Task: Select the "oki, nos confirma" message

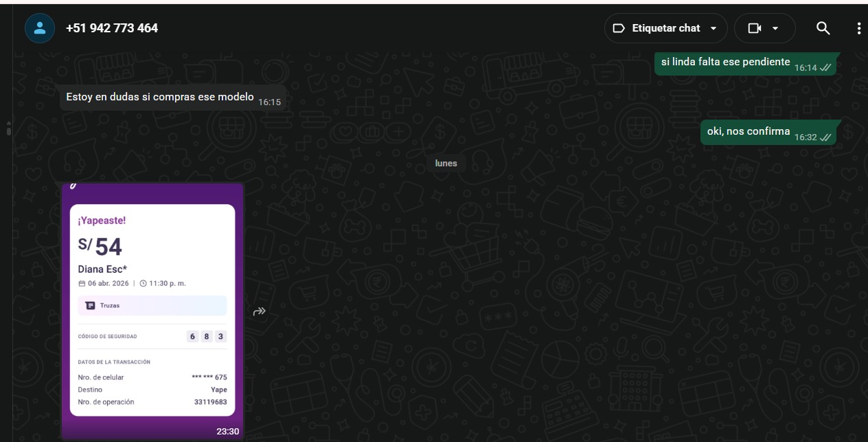Action: [748, 132]
